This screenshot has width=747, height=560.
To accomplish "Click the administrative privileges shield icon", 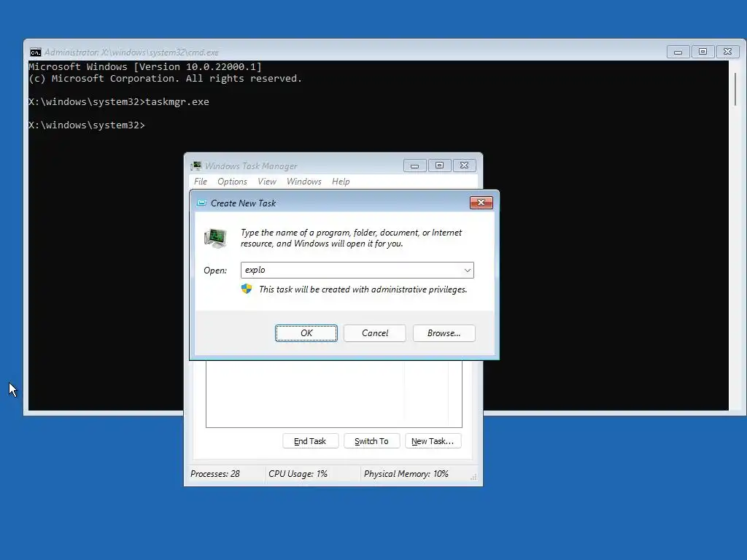I will (247, 289).
